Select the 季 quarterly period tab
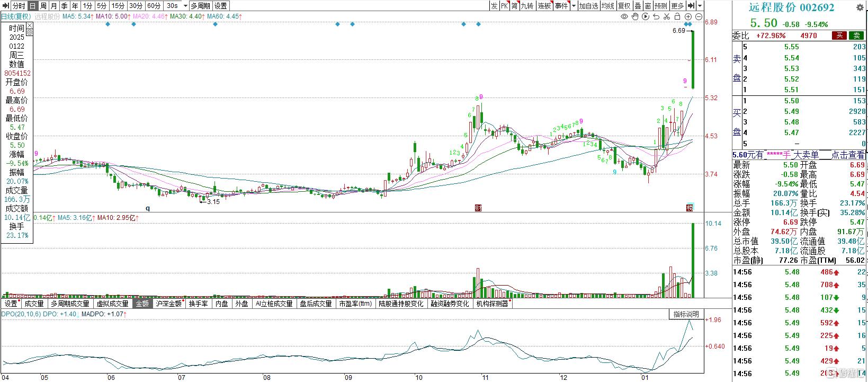The height and width of the screenshot is (382, 868). coord(64,6)
